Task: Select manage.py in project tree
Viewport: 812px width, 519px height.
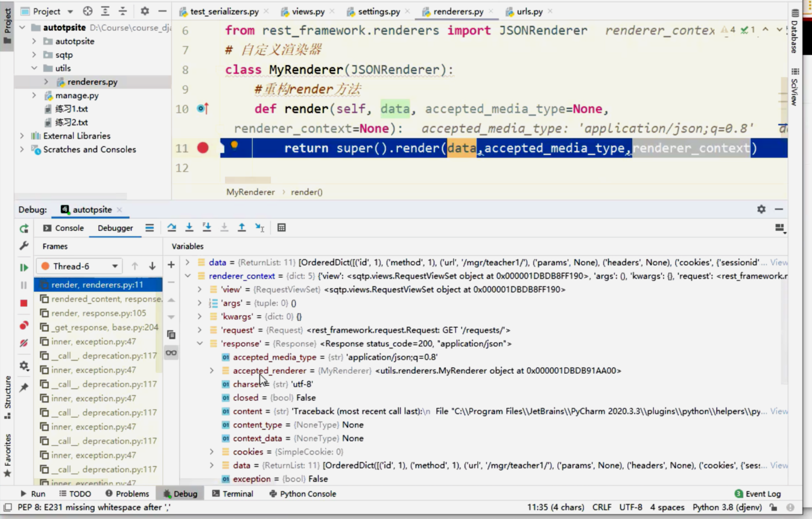Action: [x=77, y=95]
